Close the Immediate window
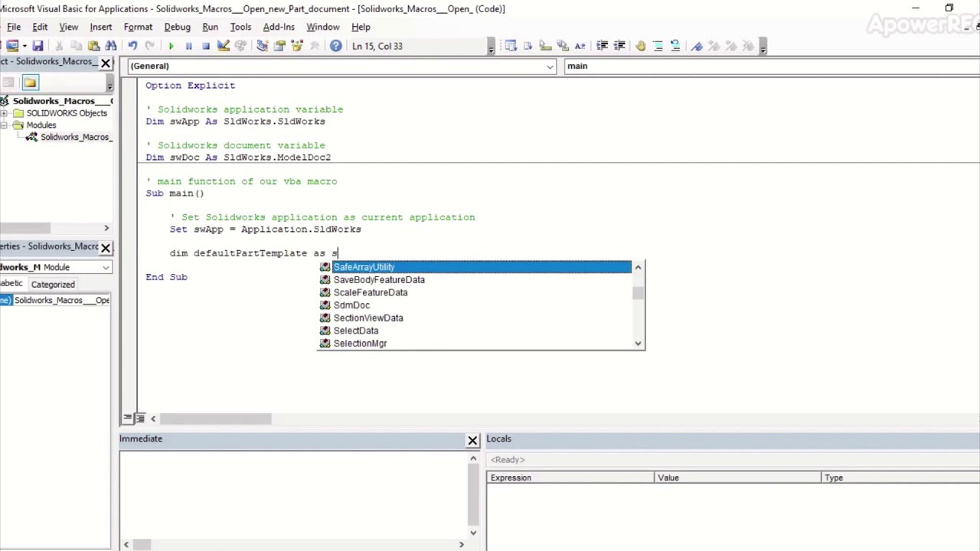Viewport: 980px width, 551px height. pyautogui.click(x=472, y=440)
